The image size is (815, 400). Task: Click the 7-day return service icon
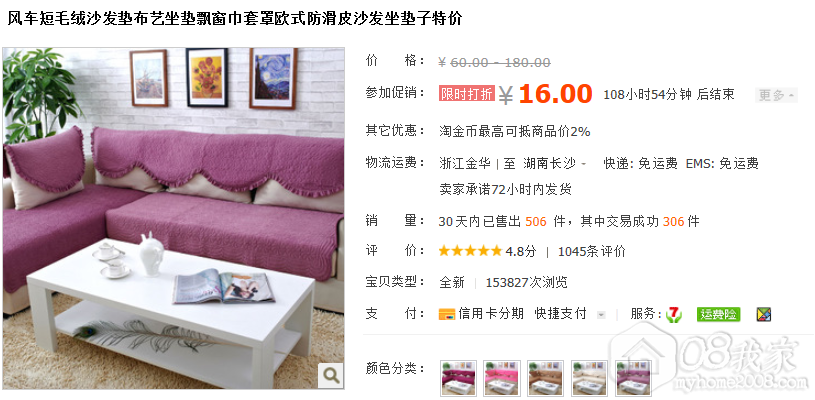point(674,314)
